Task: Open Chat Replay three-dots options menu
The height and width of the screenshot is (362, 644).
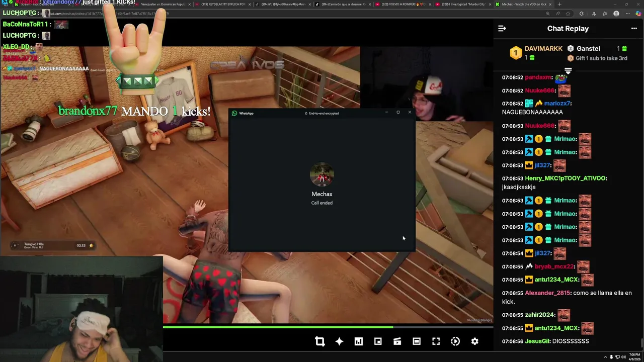Action: point(634,29)
